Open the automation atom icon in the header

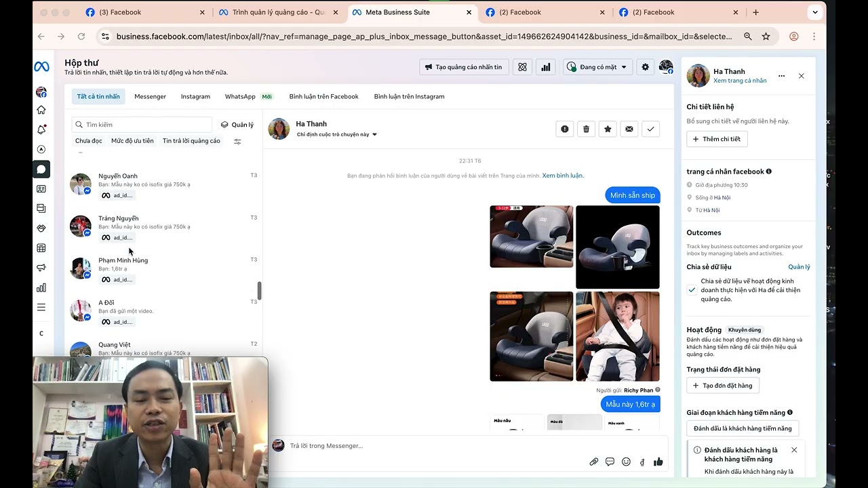(522, 67)
